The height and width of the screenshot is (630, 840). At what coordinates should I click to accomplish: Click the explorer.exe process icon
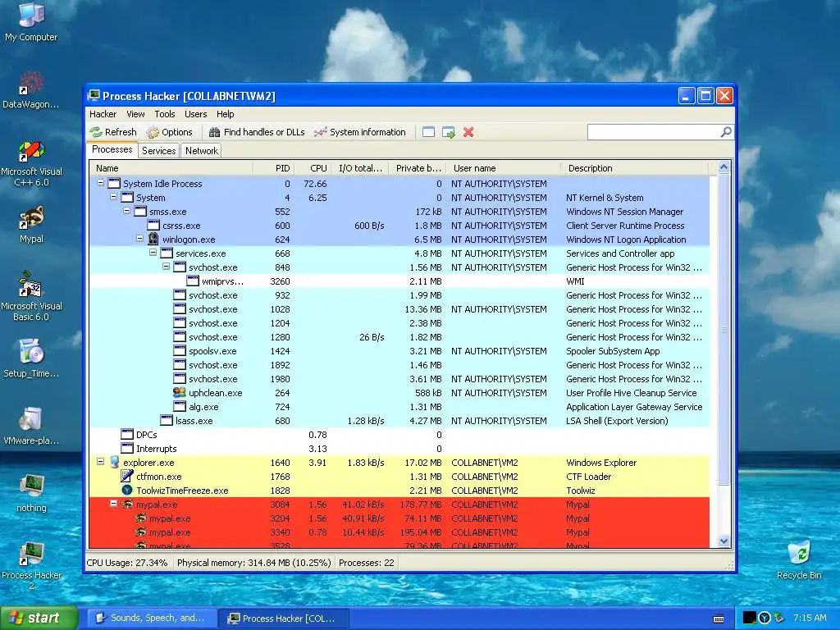[x=114, y=462]
